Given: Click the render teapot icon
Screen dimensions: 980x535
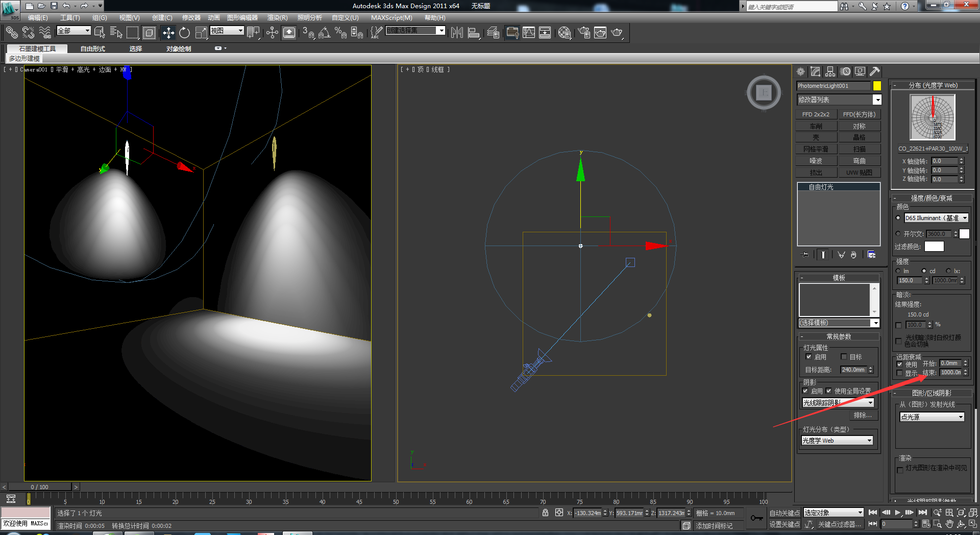Looking at the screenshot, I should [x=617, y=33].
